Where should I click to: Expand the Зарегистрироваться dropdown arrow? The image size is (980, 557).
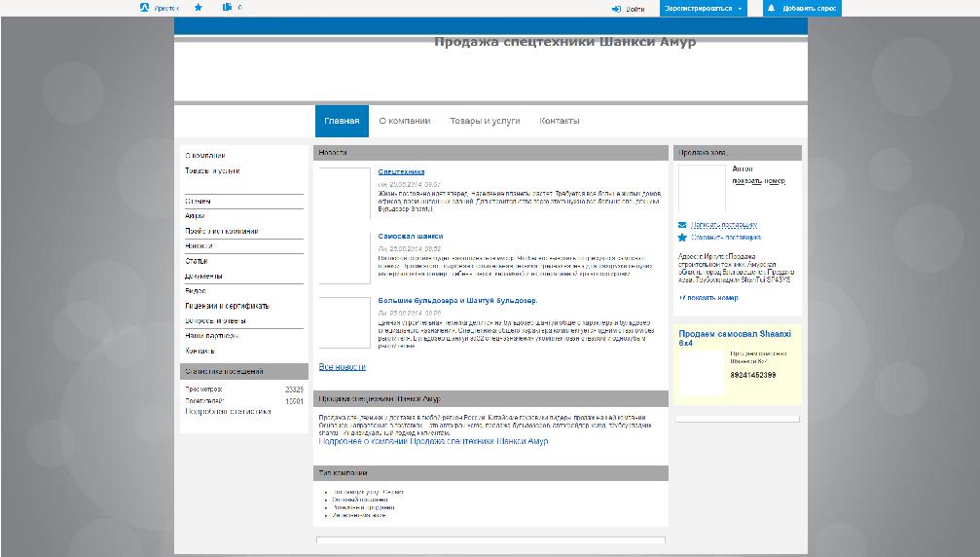[740, 9]
